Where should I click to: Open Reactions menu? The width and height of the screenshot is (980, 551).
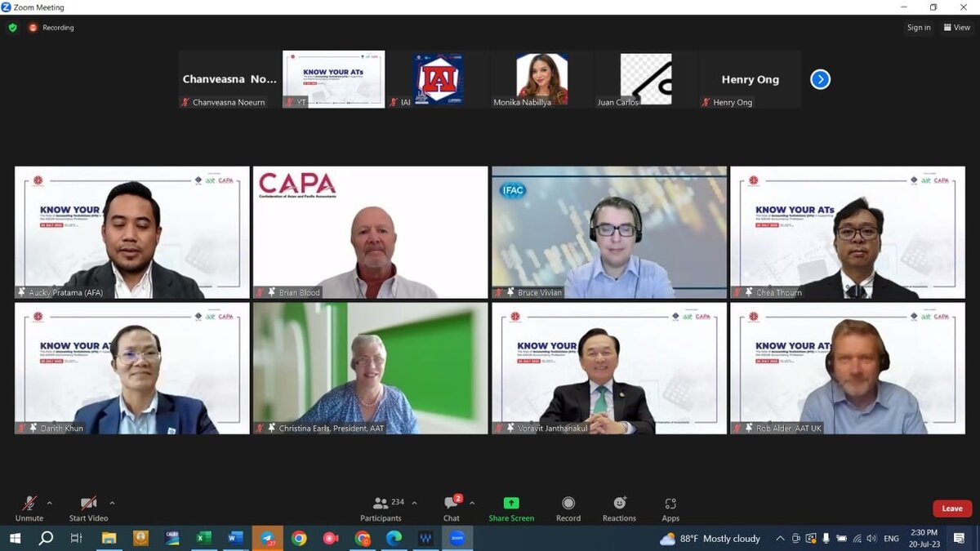coord(619,509)
